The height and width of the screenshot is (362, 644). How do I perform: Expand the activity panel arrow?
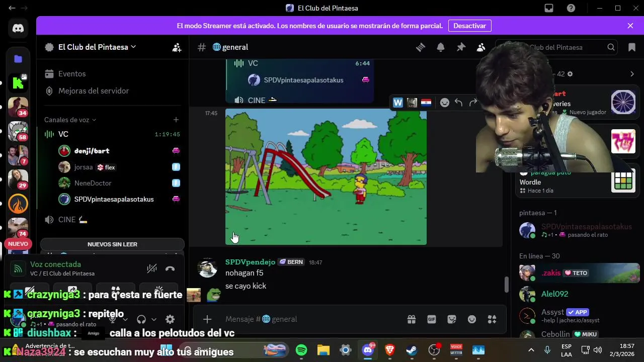click(632, 74)
